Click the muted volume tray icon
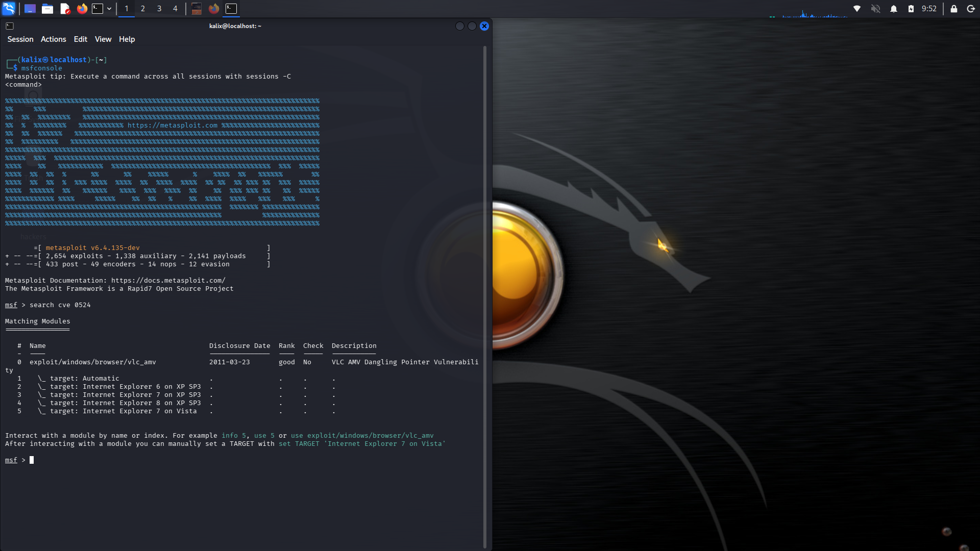980x551 pixels. [x=875, y=9]
